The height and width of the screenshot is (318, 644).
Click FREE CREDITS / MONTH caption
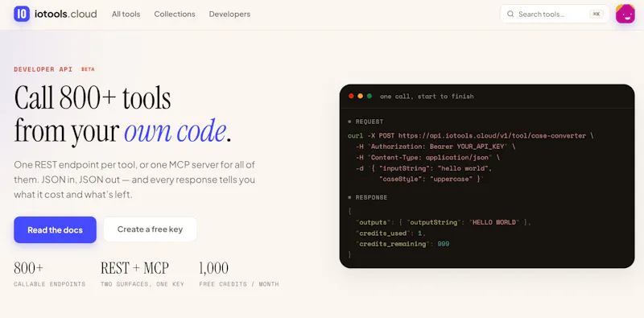pyautogui.click(x=239, y=284)
